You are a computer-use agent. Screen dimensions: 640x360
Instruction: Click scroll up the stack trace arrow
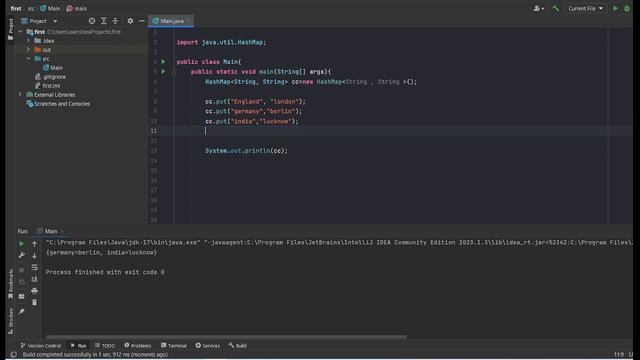tap(34, 244)
